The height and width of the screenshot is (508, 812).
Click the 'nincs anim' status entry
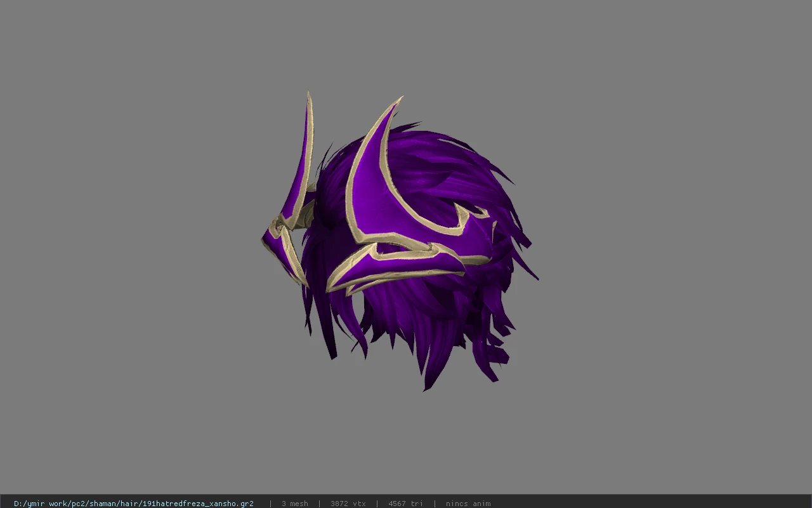468,504
